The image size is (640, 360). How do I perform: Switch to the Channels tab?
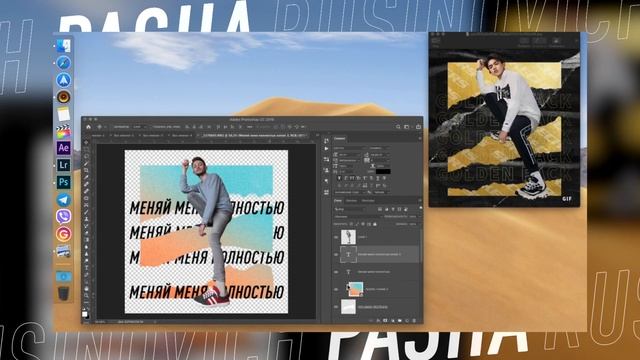point(351,200)
